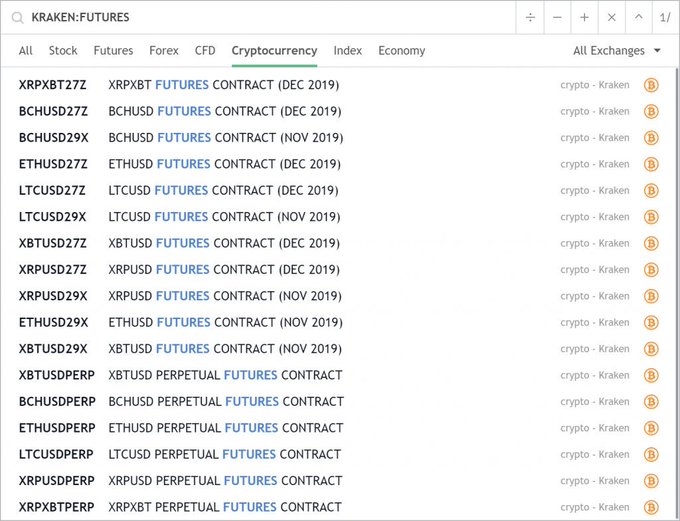
Task: Click Bitcoin icon in XRPUSD29X row
Action: click(651, 296)
